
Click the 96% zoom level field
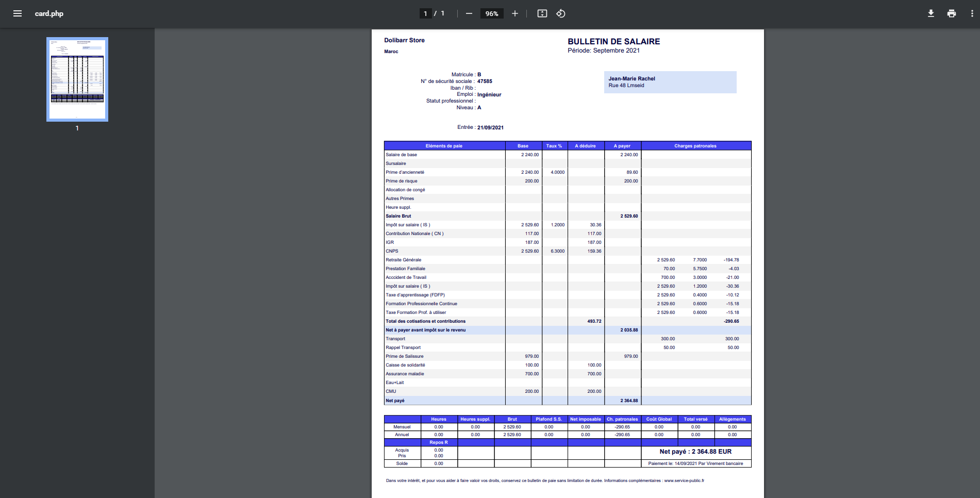[x=491, y=13]
